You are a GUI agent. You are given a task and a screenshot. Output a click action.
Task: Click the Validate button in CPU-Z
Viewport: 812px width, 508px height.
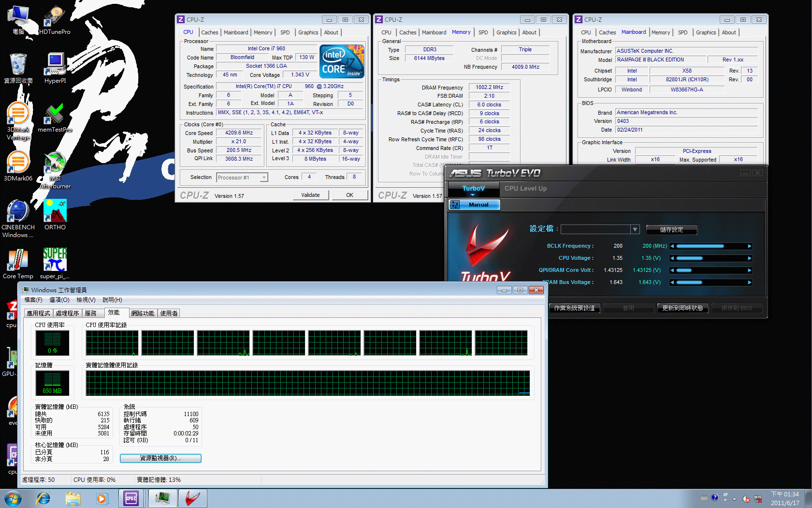point(311,195)
